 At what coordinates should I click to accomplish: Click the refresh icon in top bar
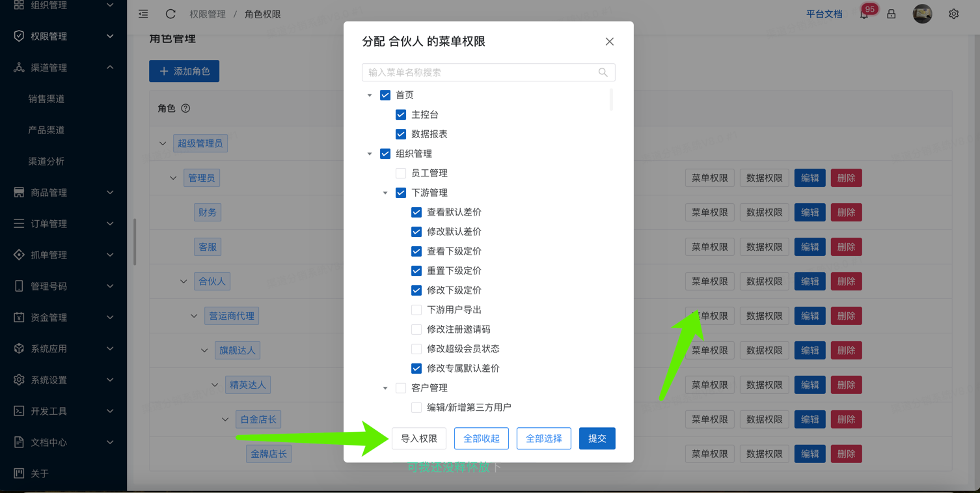click(170, 14)
